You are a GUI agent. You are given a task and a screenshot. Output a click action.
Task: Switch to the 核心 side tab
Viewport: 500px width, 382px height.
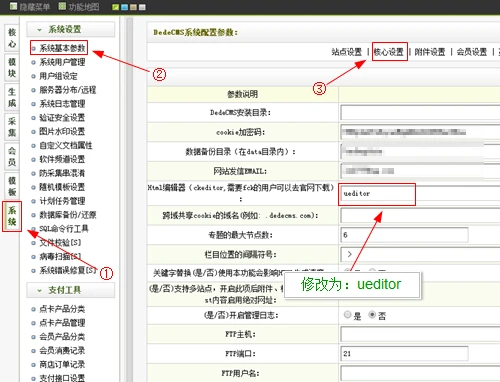(12, 38)
